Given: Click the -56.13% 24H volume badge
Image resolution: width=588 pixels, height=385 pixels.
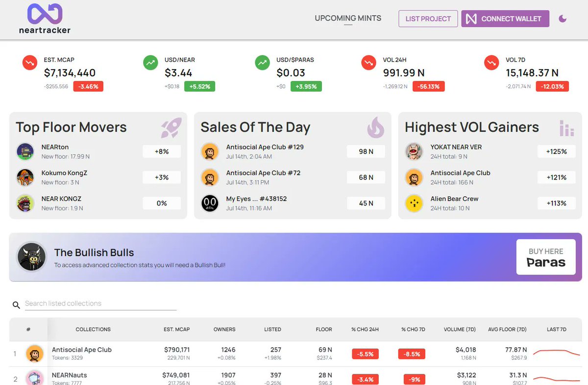Looking at the screenshot, I should coord(429,86).
